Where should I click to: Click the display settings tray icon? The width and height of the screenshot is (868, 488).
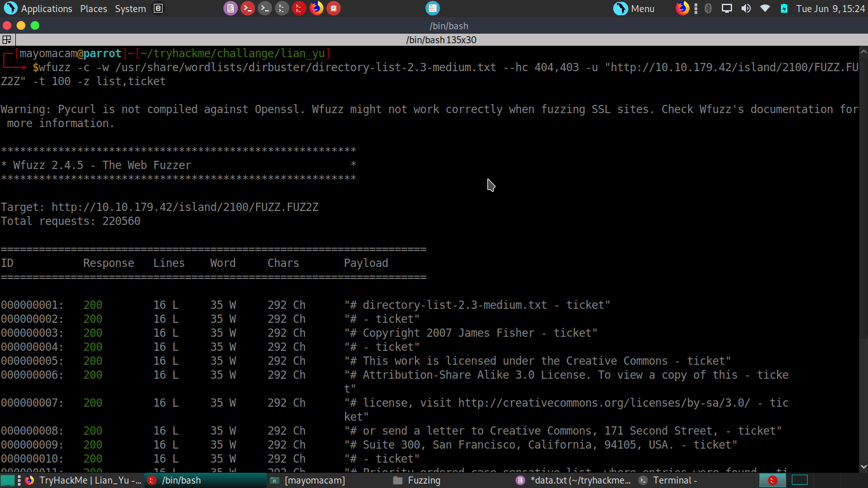727,8
